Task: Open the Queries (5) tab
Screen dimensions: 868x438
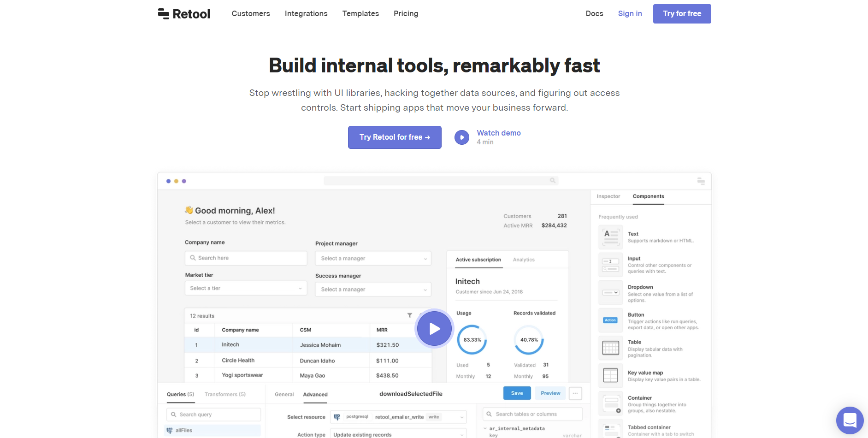Action: (180, 394)
